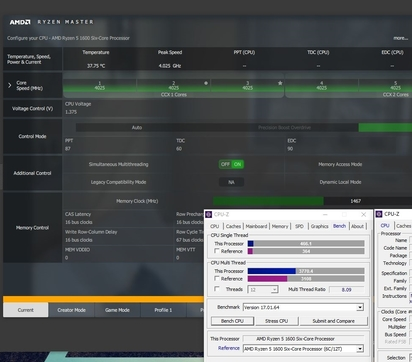This screenshot has height=362, width=412.
Task: Select the Current profile tab
Action: 26,310
